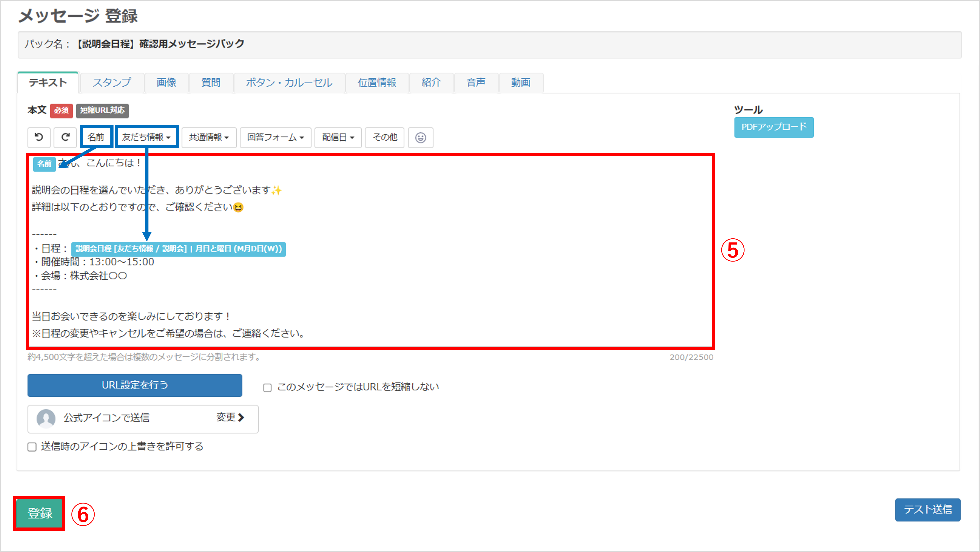980x552 pixels.
Task: Enable このメッセージではURLを短縮しない checkbox
Action: pyautogui.click(x=268, y=388)
